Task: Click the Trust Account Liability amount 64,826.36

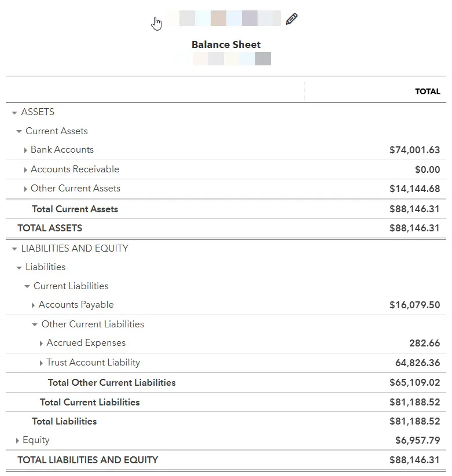Action: pos(417,363)
